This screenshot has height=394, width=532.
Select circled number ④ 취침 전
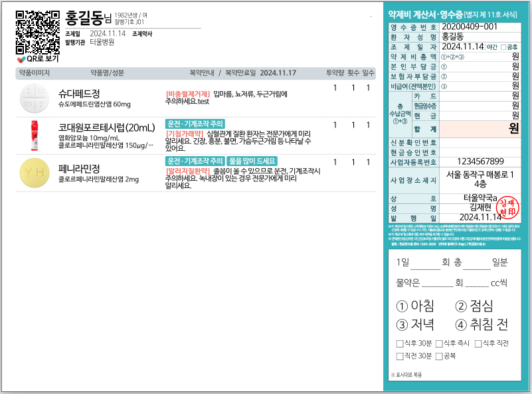pyautogui.click(x=461, y=325)
